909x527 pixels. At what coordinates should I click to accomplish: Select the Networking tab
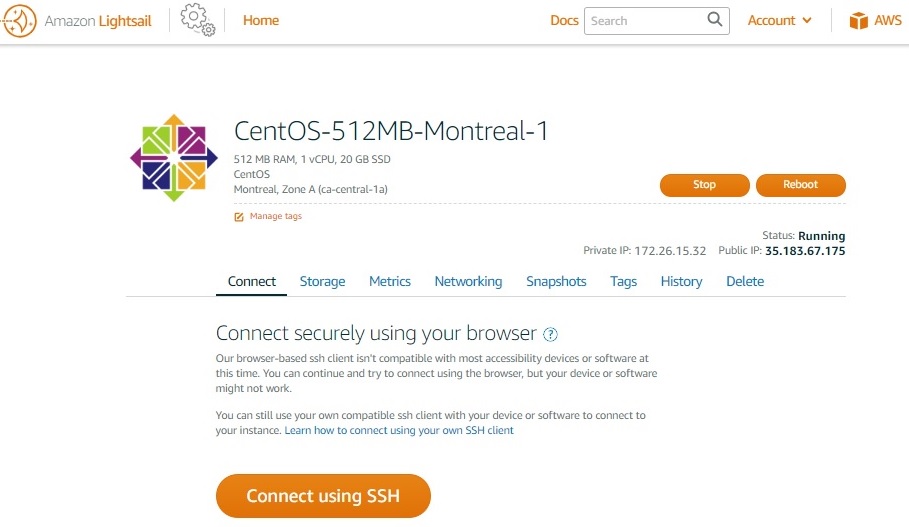tap(468, 282)
